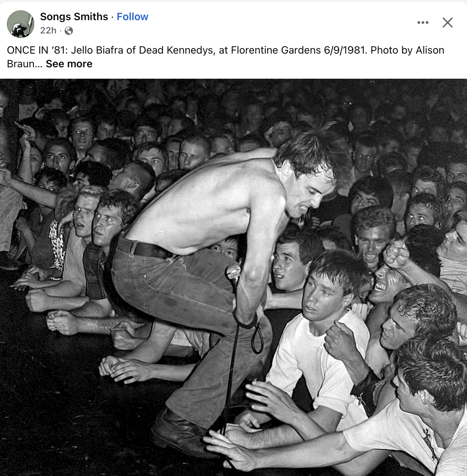
Task: Open the Songs Smiths page name link
Action: click(x=74, y=17)
